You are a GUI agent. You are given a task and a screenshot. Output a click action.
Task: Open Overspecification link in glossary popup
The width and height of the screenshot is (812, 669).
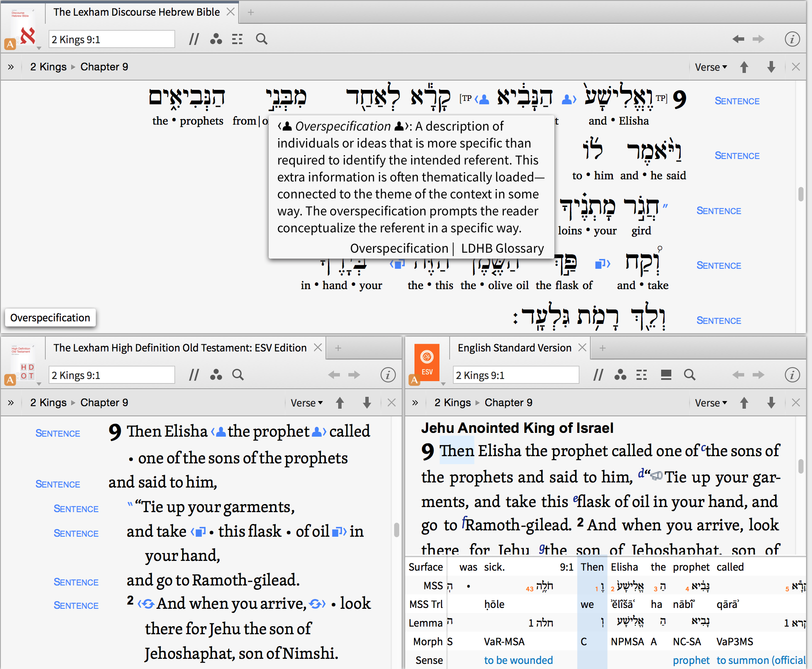pyautogui.click(x=399, y=248)
